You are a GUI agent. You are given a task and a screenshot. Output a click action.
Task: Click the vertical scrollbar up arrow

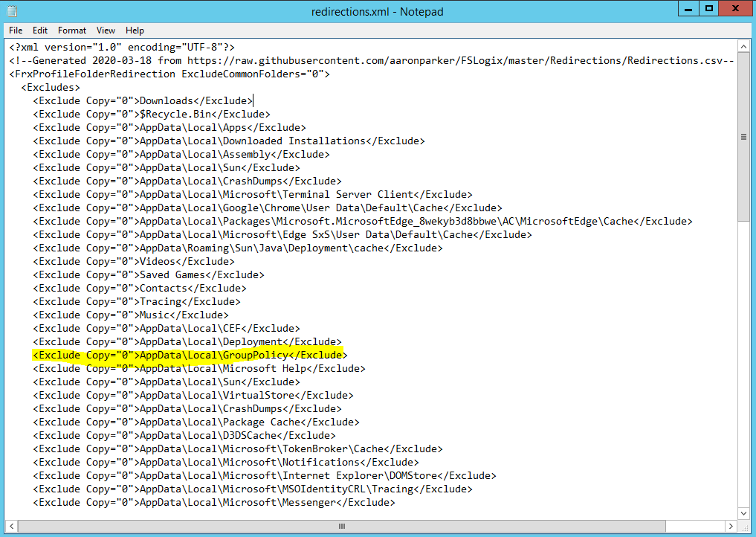tap(743, 47)
